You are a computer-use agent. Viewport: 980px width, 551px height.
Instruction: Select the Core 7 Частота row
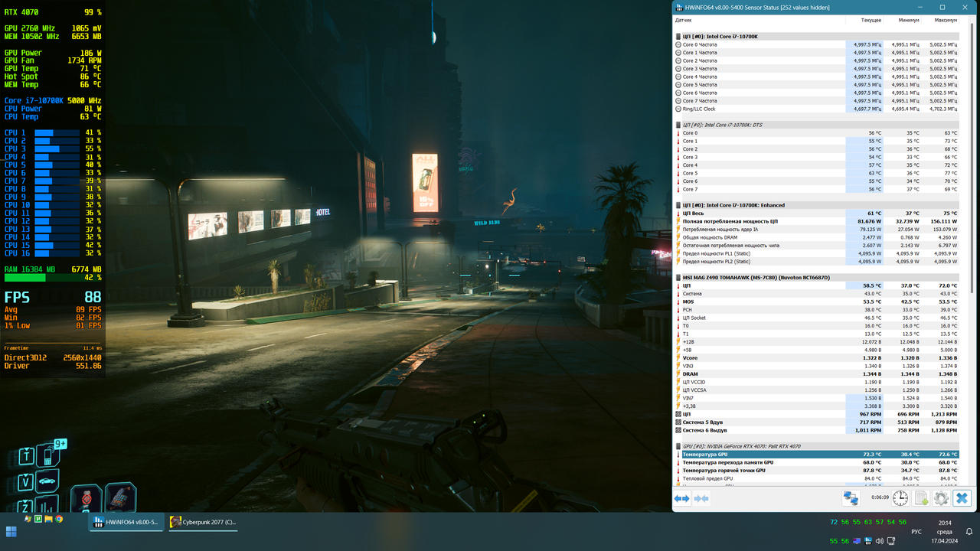pyautogui.click(x=820, y=101)
